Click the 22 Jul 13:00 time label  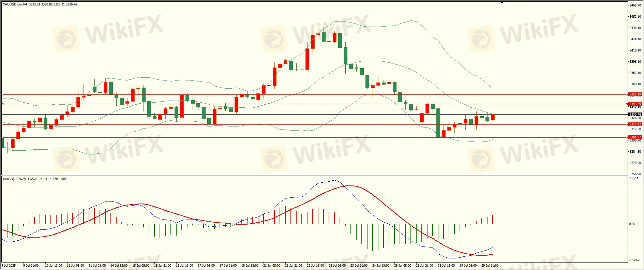(315, 266)
